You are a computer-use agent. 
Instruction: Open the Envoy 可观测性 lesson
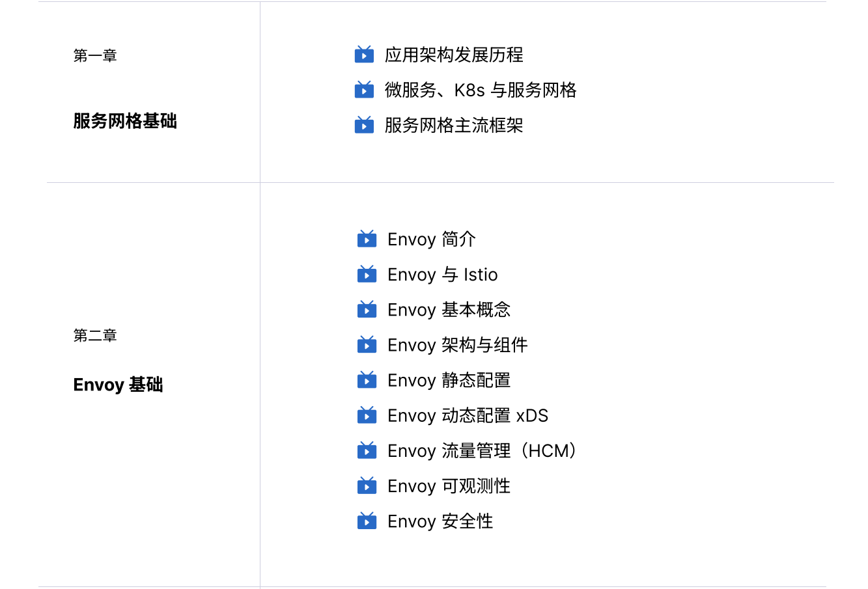449,486
